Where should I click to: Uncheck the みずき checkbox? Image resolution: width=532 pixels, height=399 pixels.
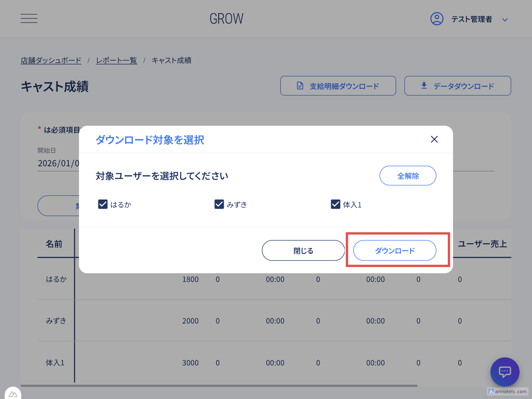pos(219,204)
